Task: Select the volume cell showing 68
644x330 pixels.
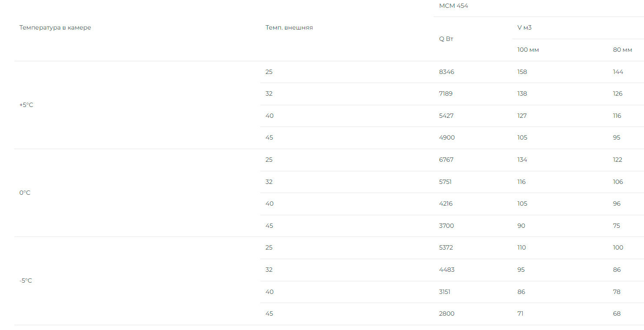Action: point(617,313)
